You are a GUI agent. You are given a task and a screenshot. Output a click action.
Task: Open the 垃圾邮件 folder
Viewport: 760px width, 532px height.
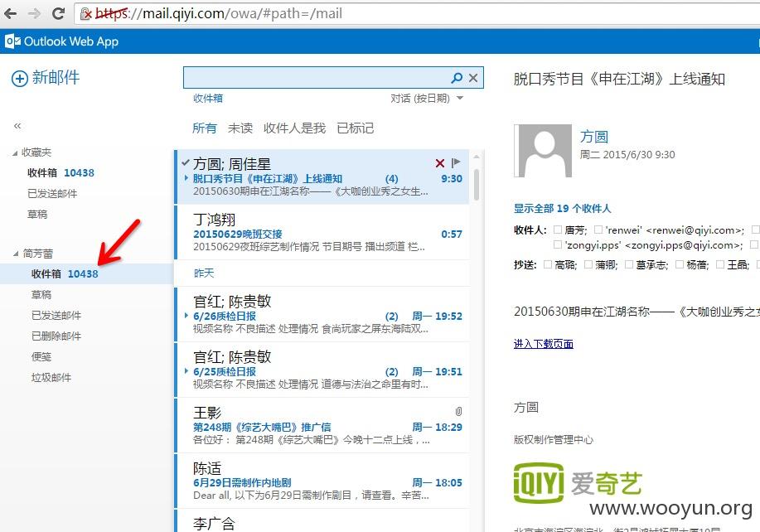click(x=51, y=378)
